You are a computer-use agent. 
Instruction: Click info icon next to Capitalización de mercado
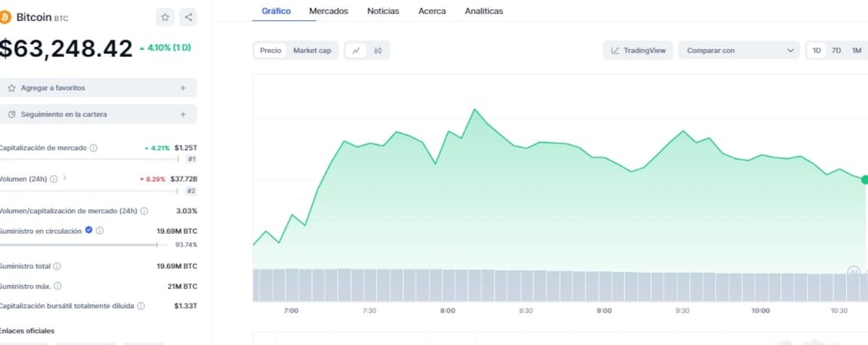94,148
